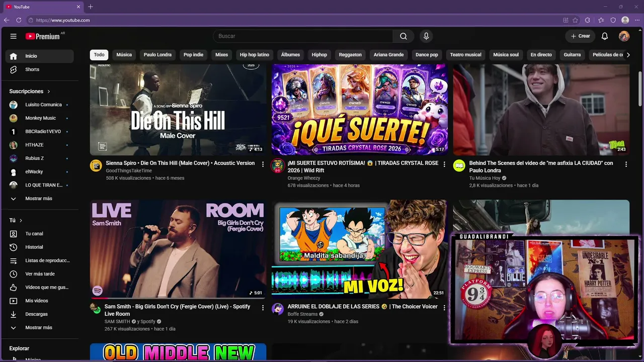
Task: Open BBCRadio1VEVO subscription
Action: (x=40, y=132)
